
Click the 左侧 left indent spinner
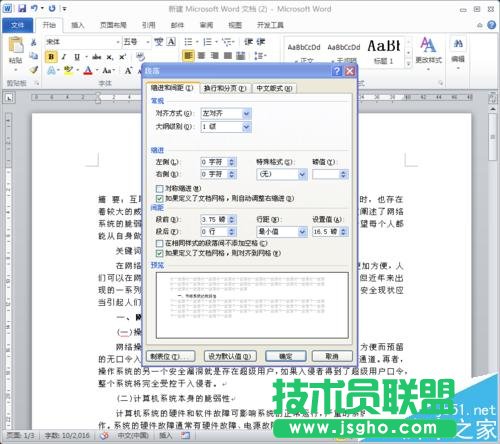232,162
